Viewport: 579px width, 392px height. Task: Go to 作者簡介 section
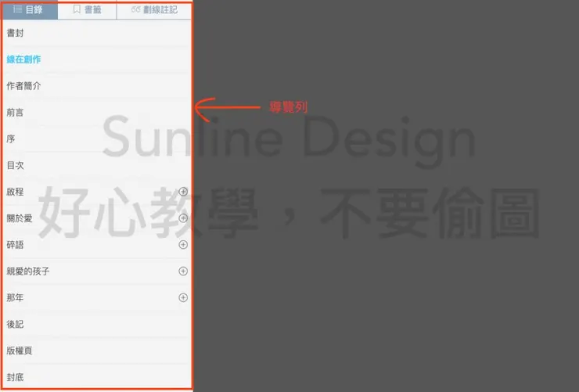[x=97, y=86]
